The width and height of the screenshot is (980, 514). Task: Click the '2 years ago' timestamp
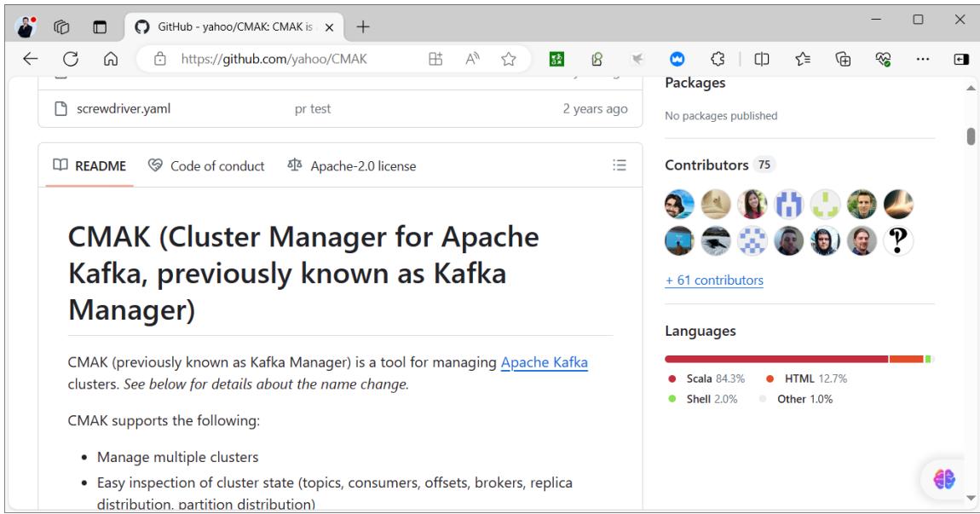[x=595, y=109]
